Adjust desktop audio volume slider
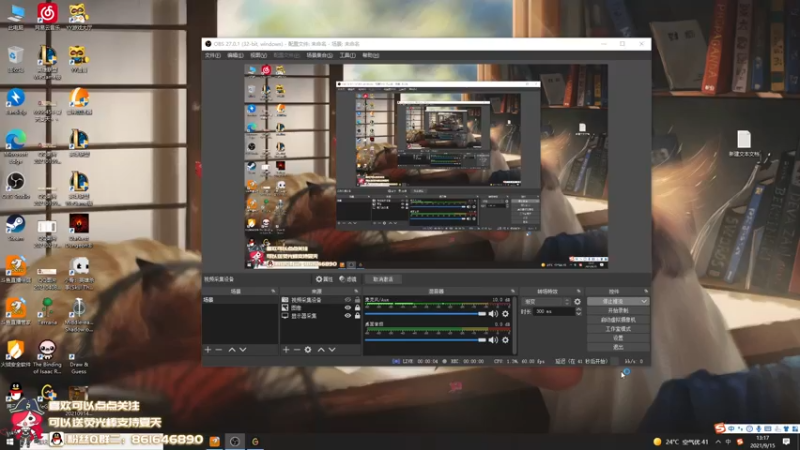 click(426, 340)
